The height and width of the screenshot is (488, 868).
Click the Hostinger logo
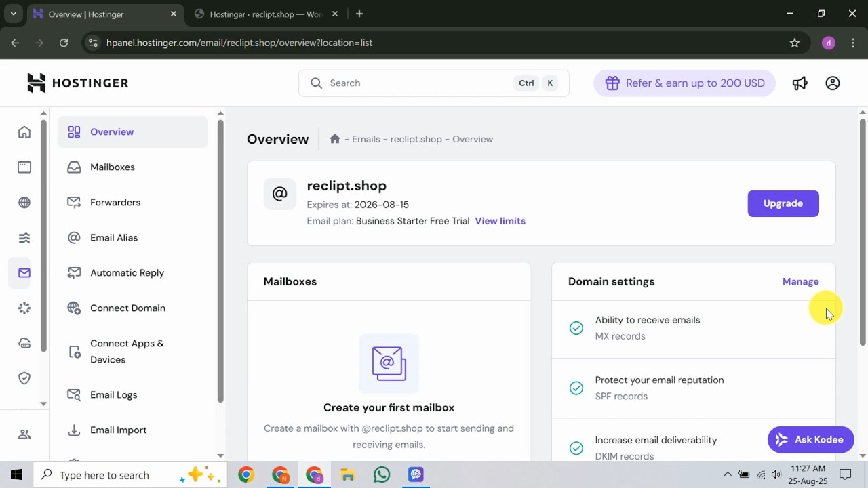tap(77, 83)
